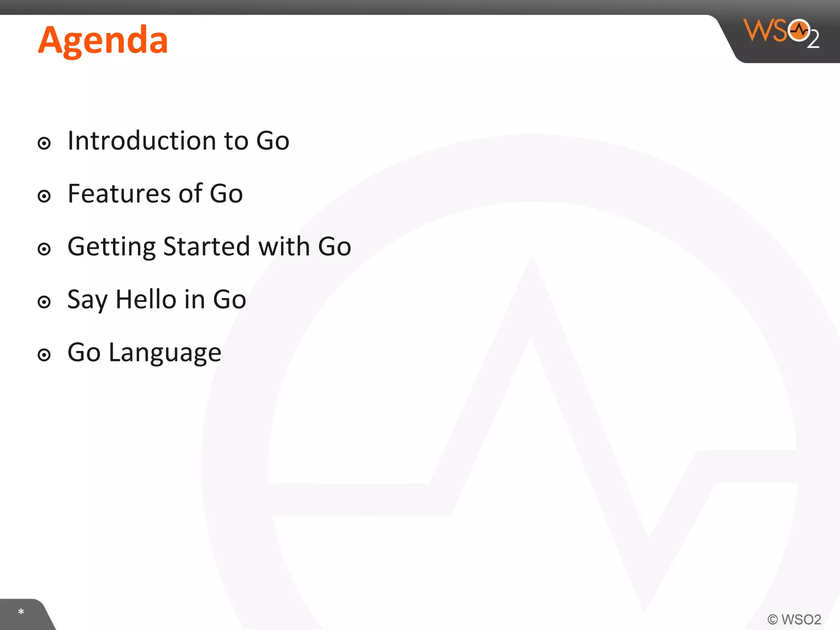Click the Introduction to Go item
The width and height of the screenshot is (840, 630).
178,141
